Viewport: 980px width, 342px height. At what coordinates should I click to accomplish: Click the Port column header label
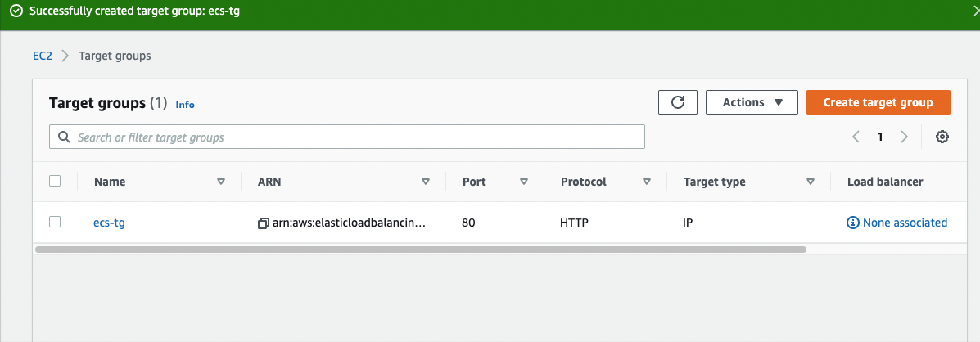click(474, 182)
